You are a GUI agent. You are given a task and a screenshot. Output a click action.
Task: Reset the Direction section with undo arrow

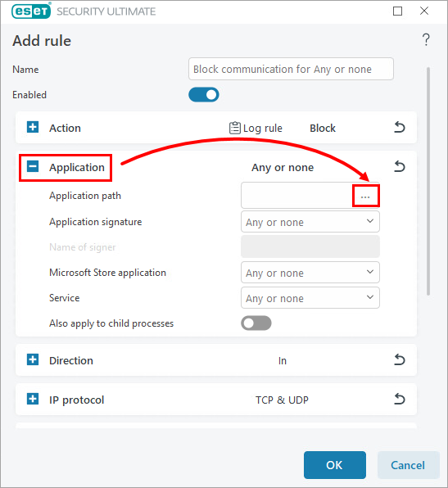[x=400, y=359]
